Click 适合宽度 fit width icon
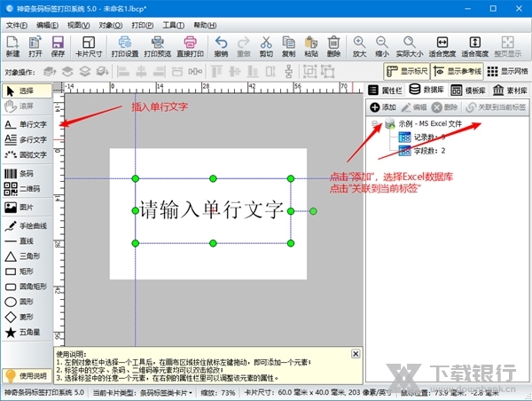This screenshot has width=532, height=401. click(x=442, y=46)
